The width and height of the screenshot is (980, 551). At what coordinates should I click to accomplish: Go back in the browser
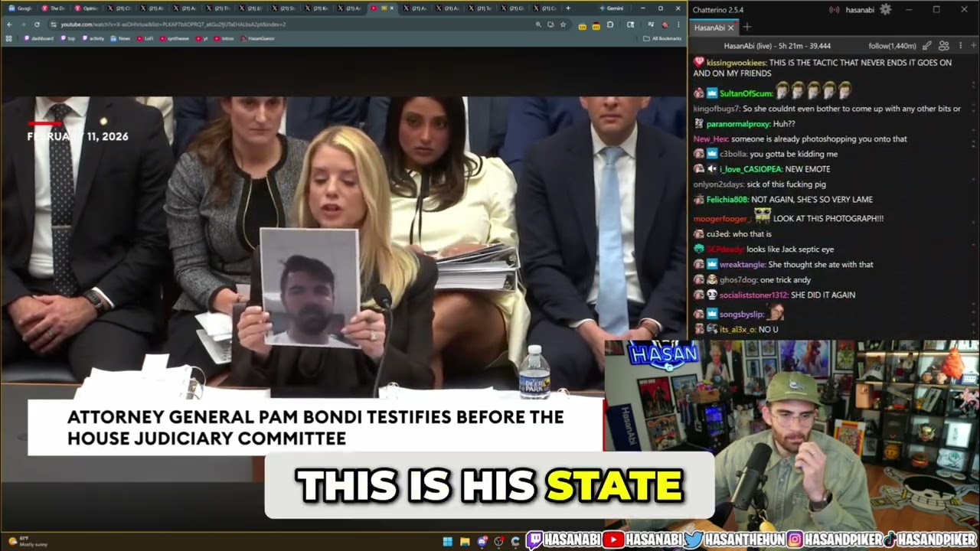9,24
